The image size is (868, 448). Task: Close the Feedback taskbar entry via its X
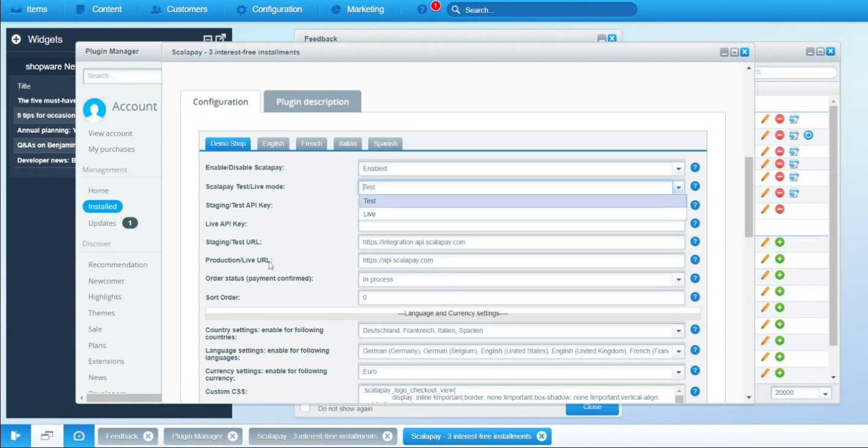click(x=148, y=437)
